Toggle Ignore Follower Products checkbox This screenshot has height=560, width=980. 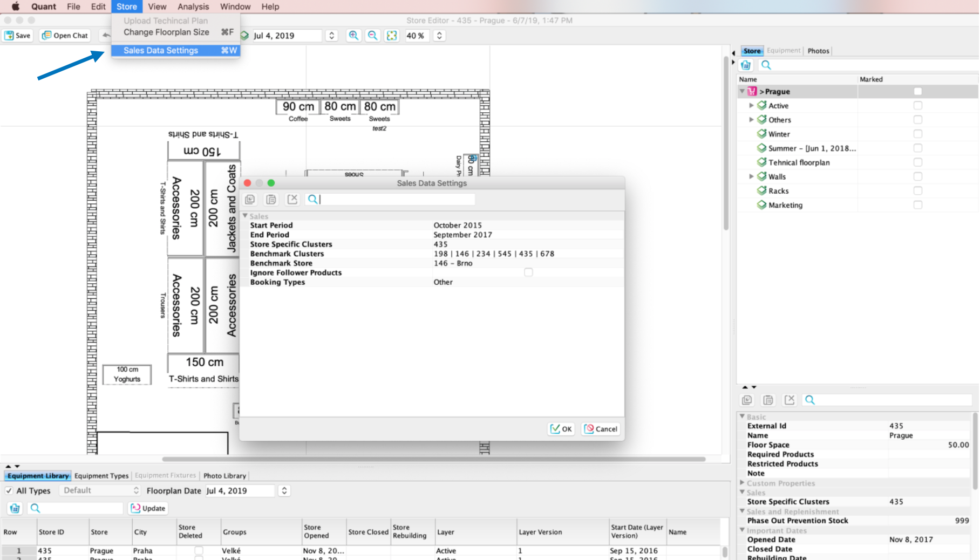tap(528, 272)
